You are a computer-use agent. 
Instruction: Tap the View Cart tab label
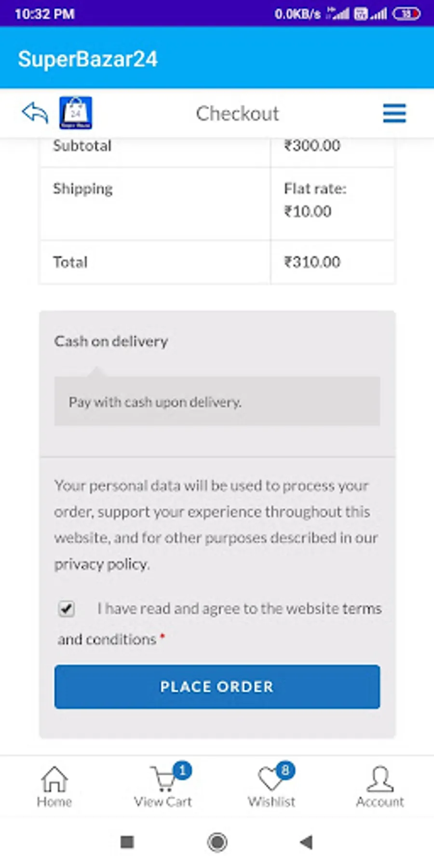point(163,802)
